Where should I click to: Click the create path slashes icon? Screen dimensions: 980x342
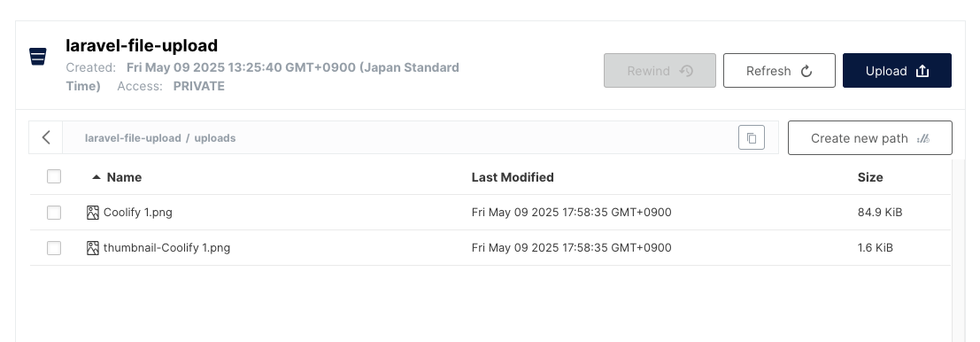click(923, 138)
